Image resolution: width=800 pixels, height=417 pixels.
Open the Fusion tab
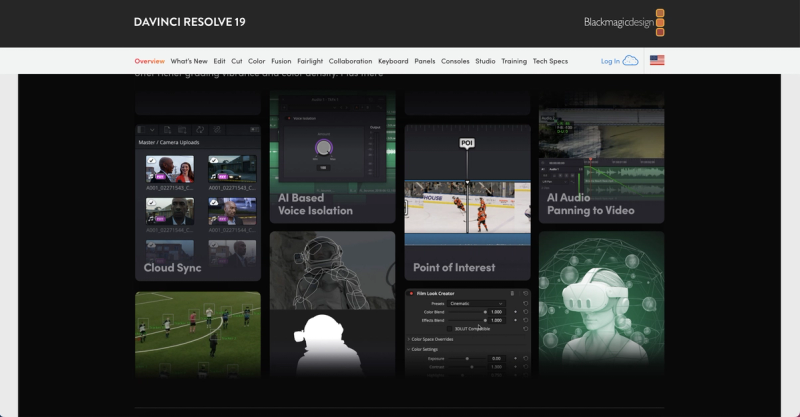(281, 61)
